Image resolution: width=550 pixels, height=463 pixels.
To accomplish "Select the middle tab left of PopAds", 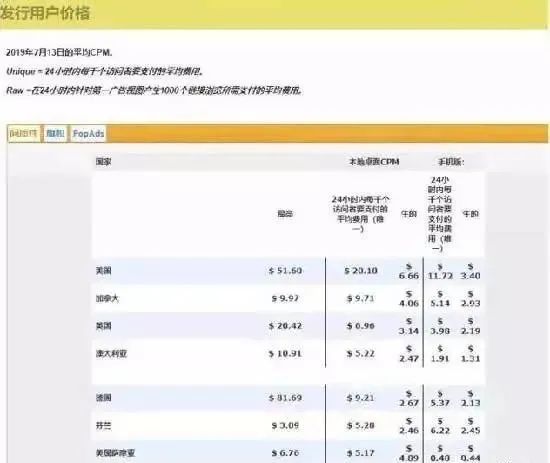I will point(55,134).
